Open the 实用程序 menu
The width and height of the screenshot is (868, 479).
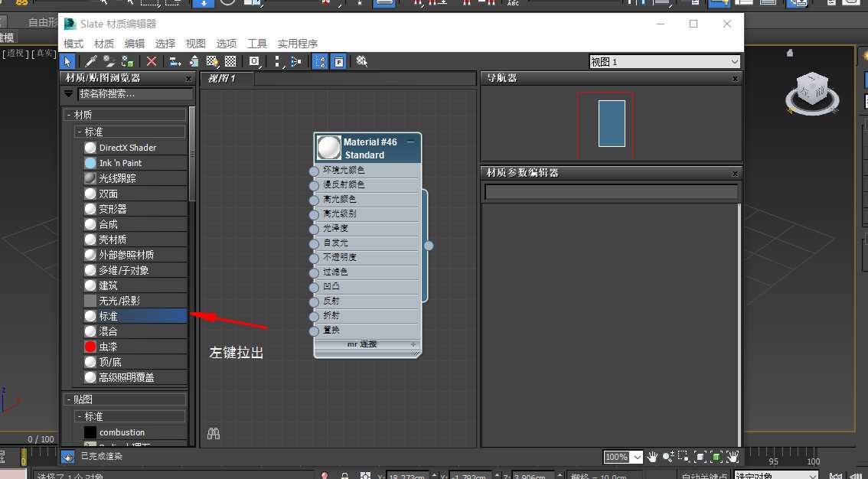coord(297,43)
